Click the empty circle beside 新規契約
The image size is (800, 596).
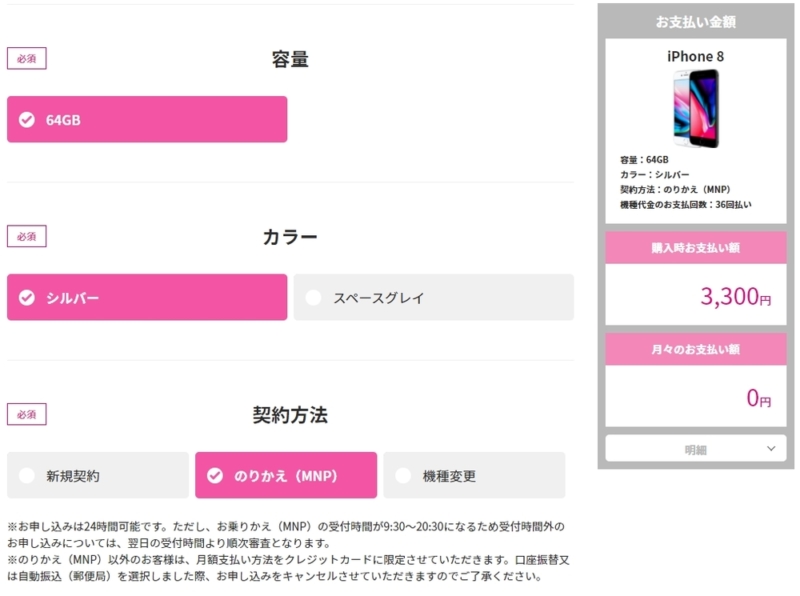(27, 476)
